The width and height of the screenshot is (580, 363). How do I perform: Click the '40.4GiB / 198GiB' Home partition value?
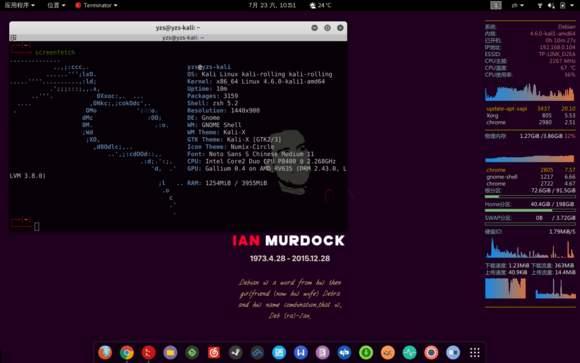point(553,204)
